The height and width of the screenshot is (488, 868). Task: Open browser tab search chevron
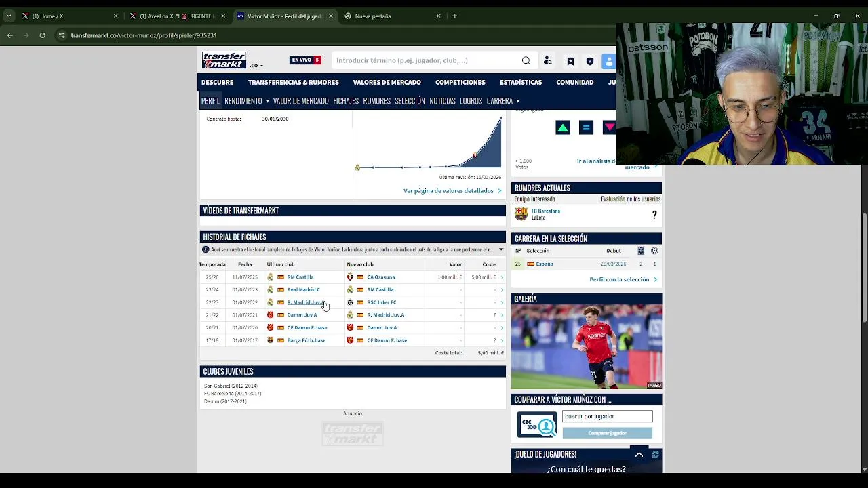point(9,16)
